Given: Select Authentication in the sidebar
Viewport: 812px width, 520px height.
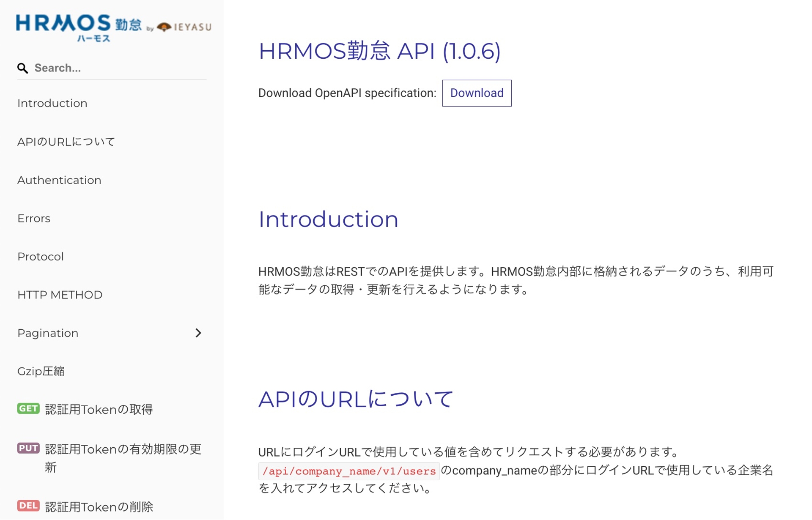Looking at the screenshot, I should (x=59, y=180).
